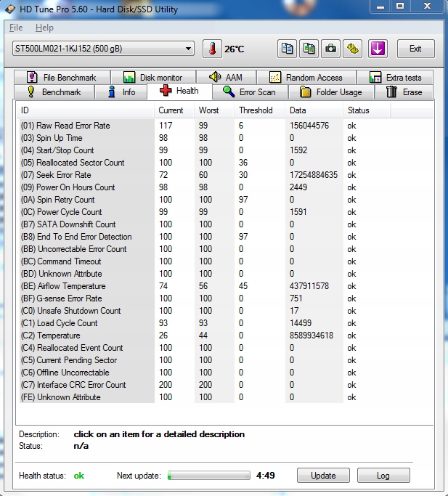Open the Help menu
Image resolution: width=448 pixels, height=496 pixels.
coord(44,28)
